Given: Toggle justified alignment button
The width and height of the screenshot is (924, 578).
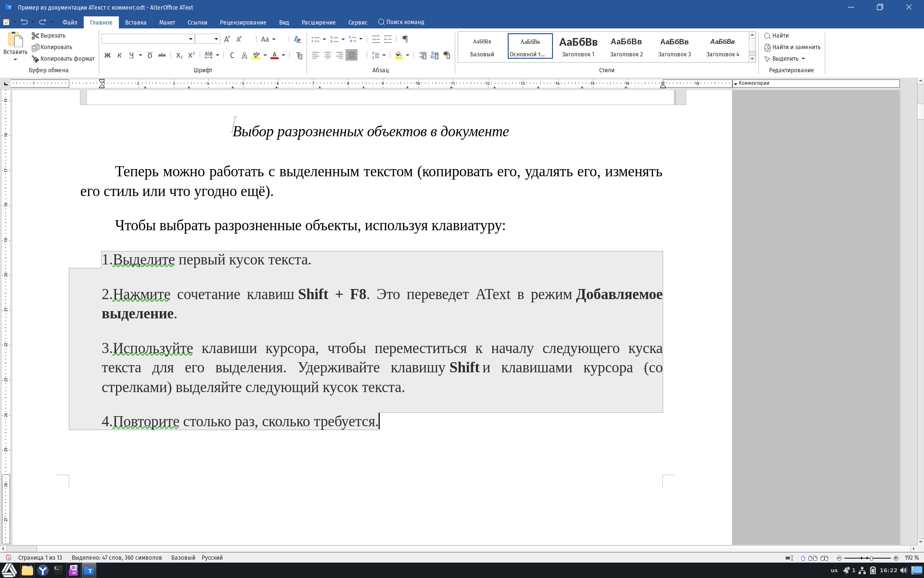Looking at the screenshot, I should tap(352, 55).
